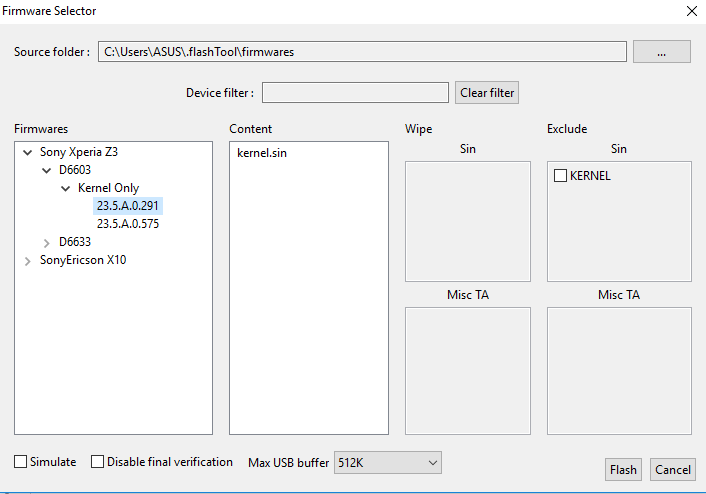Viewport: 706px width, 494px height.
Task: Focus the Device filter input field
Action: point(355,92)
